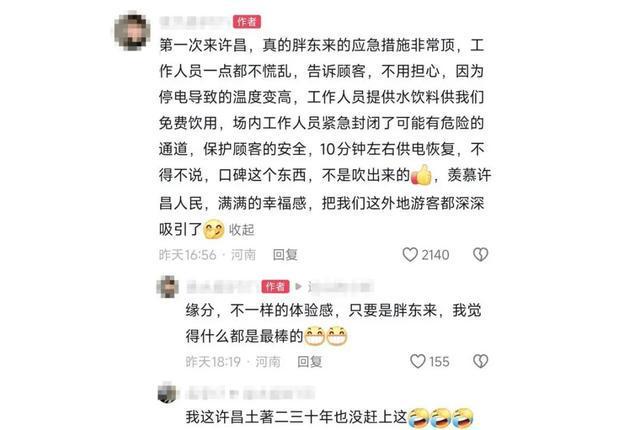
Task: Open the third commenter's blurred username
Action: point(249,394)
